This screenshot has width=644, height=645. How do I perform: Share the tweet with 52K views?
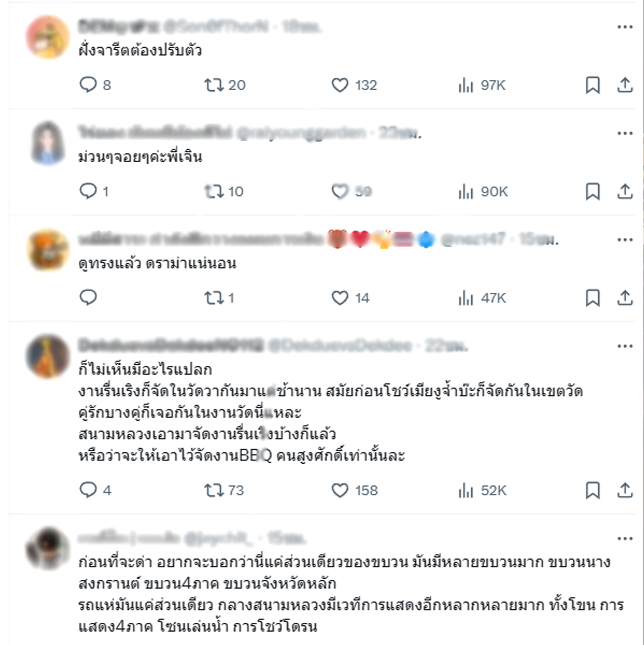pos(625,490)
